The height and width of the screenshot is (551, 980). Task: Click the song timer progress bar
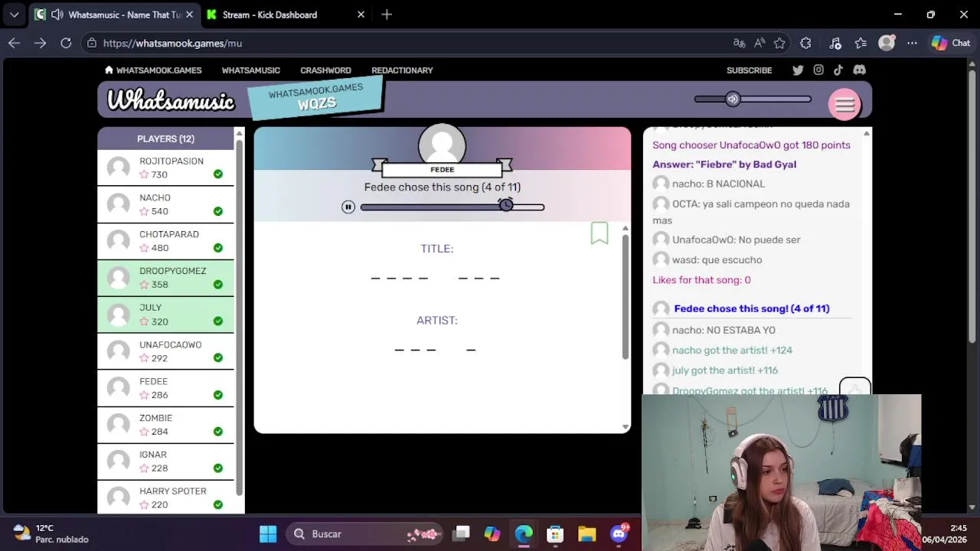[452, 207]
